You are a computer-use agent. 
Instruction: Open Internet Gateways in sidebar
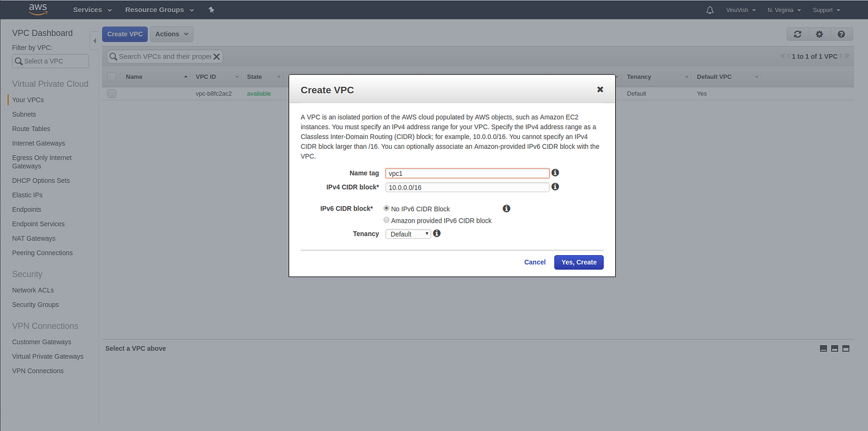[x=39, y=143]
